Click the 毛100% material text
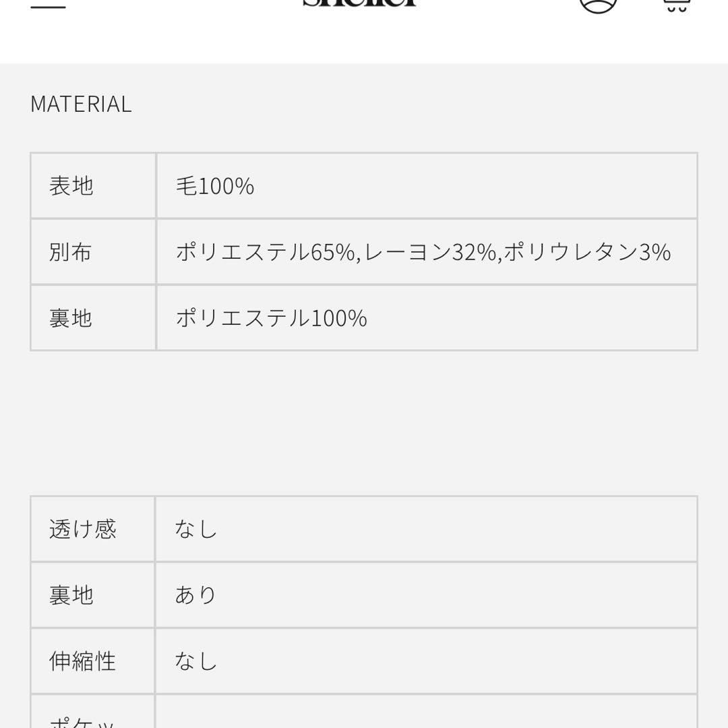Image resolution: width=728 pixels, height=728 pixels. point(216,186)
